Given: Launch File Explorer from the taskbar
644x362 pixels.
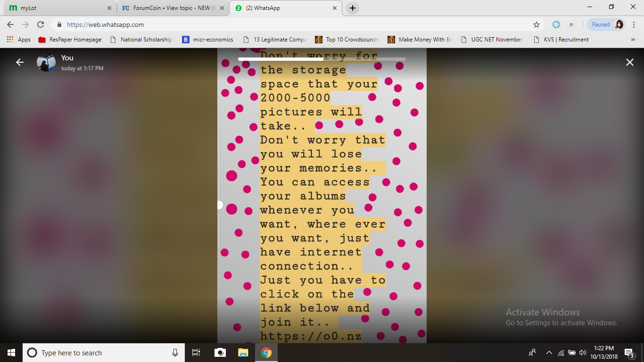Looking at the screenshot, I should click(243, 353).
